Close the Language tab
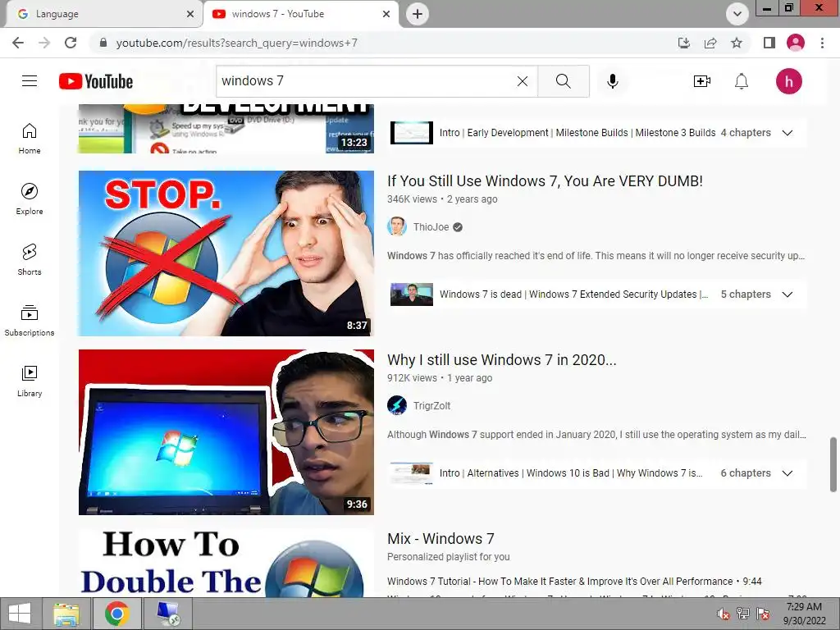 click(x=190, y=14)
